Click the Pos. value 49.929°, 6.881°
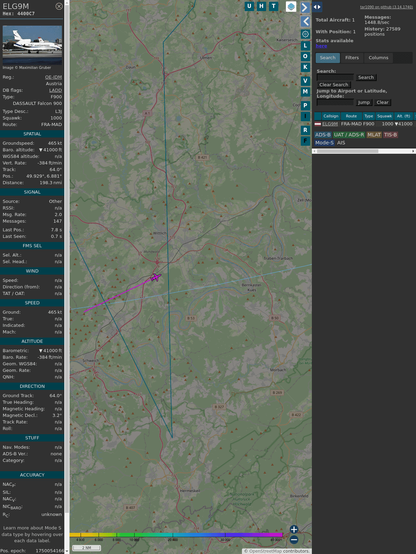416x554 pixels. 44,176
